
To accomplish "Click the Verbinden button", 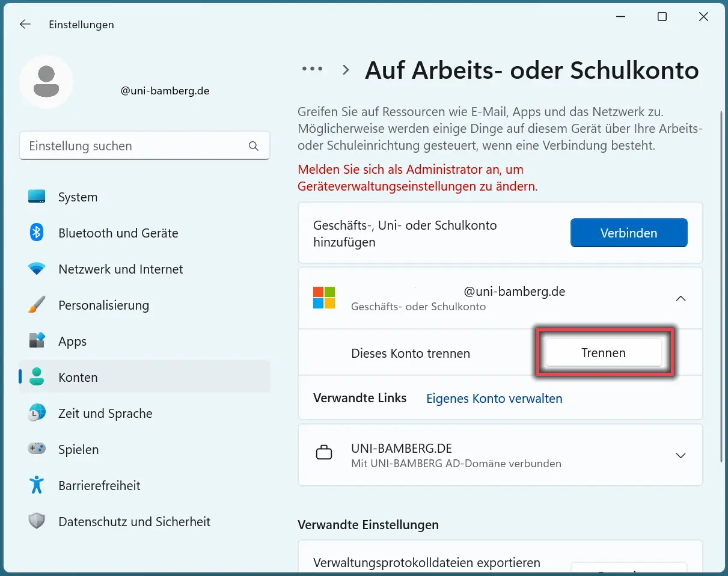I will (629, 233).
